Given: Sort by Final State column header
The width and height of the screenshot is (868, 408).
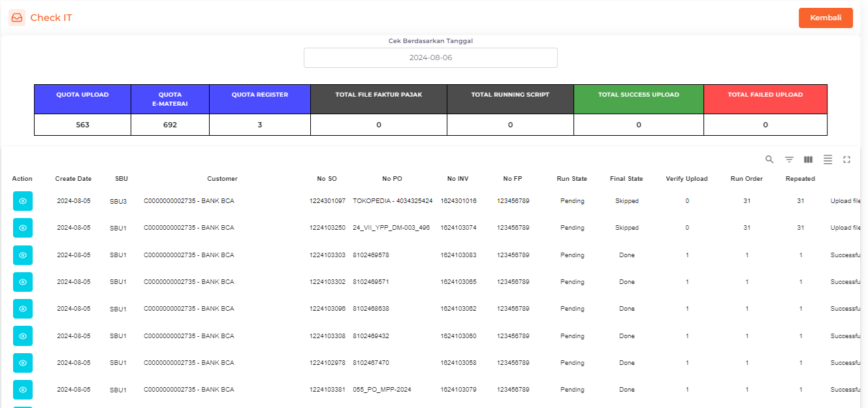Looking at the screenshot, I should [626, 179].
